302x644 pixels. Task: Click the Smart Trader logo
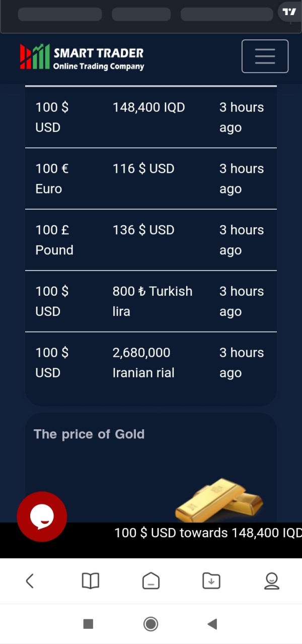click(82, 57)
